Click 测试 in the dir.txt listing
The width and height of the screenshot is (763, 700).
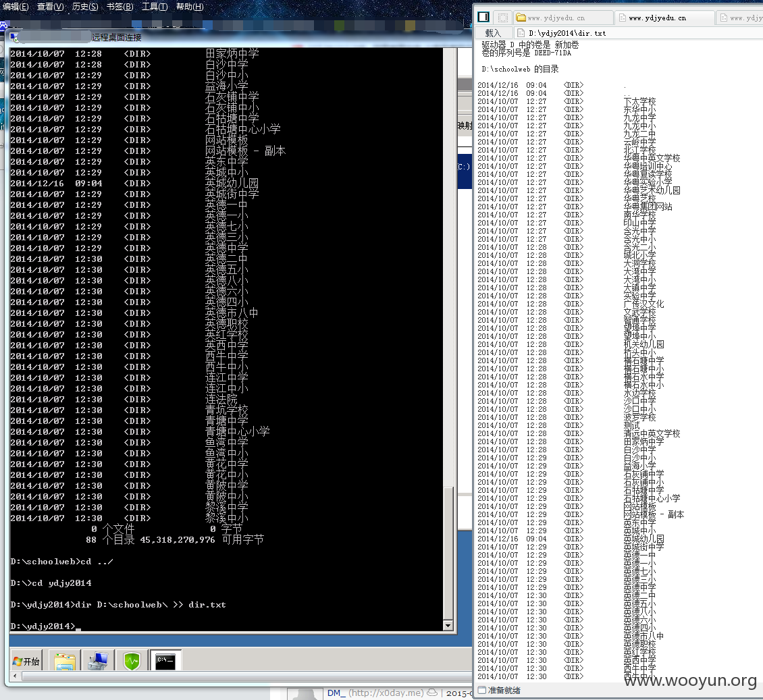(x=631, y=425)
